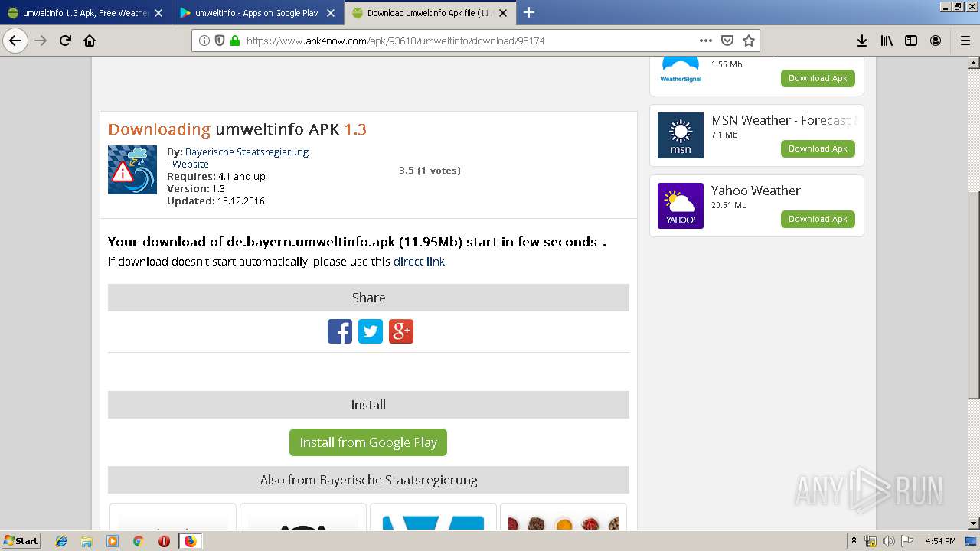Open MSN Weather - Forecast title link
Image resolution: width=980 pixels, height=551 pixels.
(784, 120)
